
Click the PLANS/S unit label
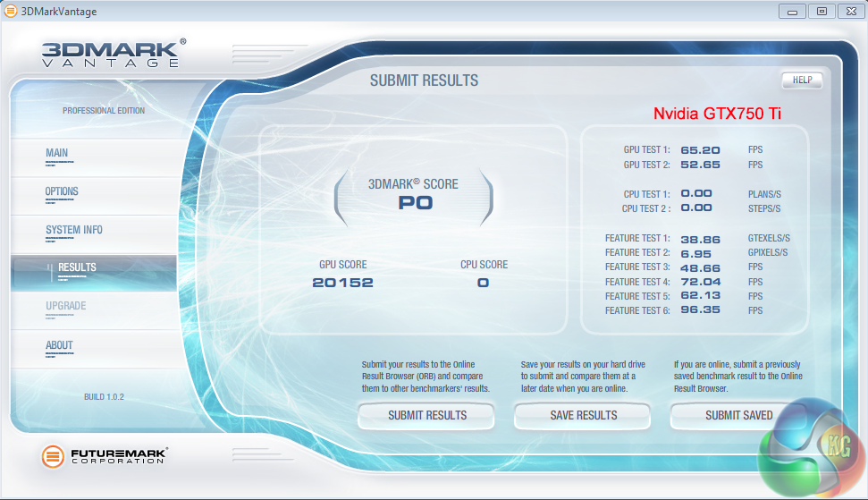764,194
